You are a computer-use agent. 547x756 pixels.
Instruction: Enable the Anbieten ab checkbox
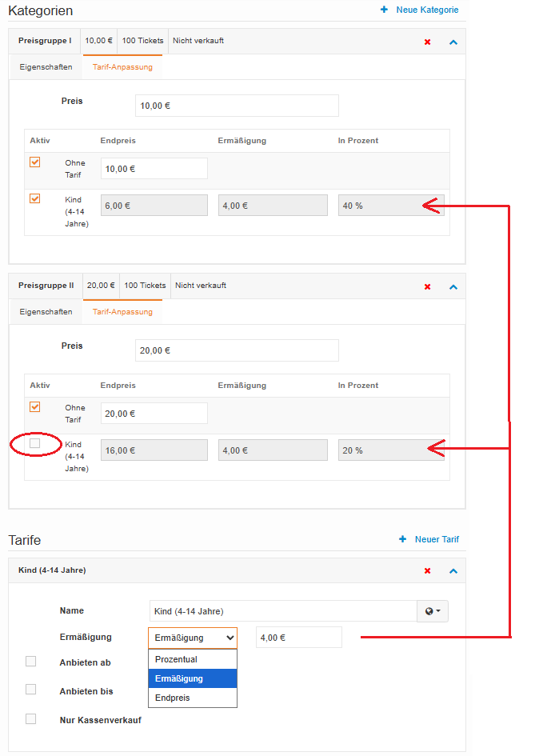31,662
